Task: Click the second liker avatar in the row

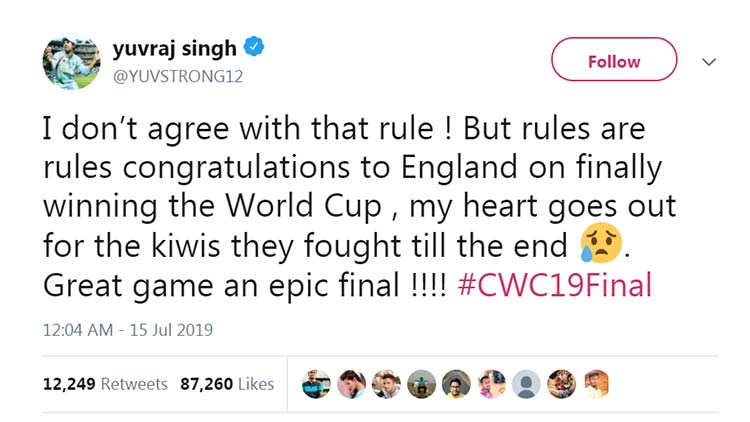Action: pos(352,383)
